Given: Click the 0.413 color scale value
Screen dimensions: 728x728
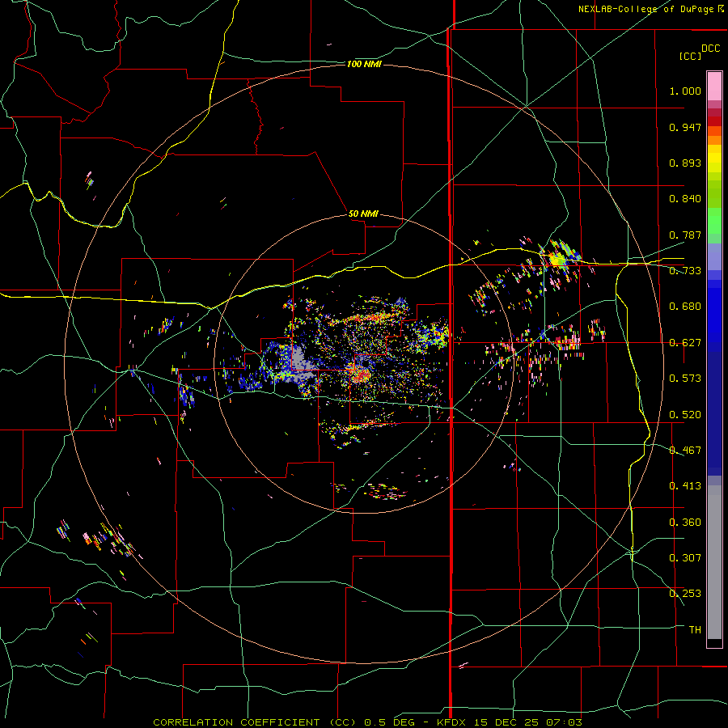Looking at the screenshot, I should [685, 486].
